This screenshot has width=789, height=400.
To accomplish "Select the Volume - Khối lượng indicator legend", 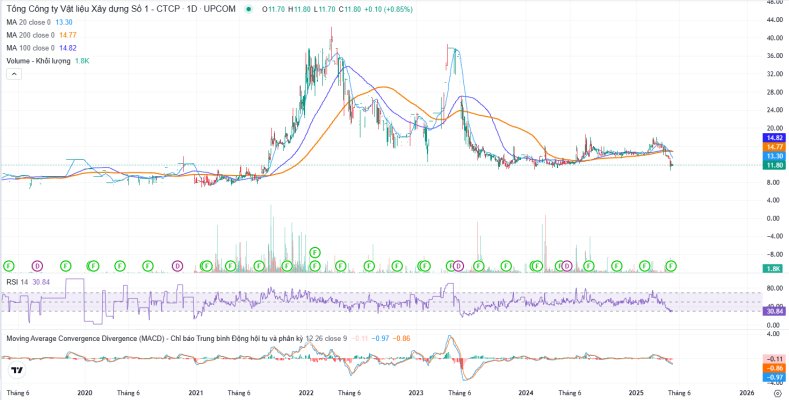I will (40, 61).
